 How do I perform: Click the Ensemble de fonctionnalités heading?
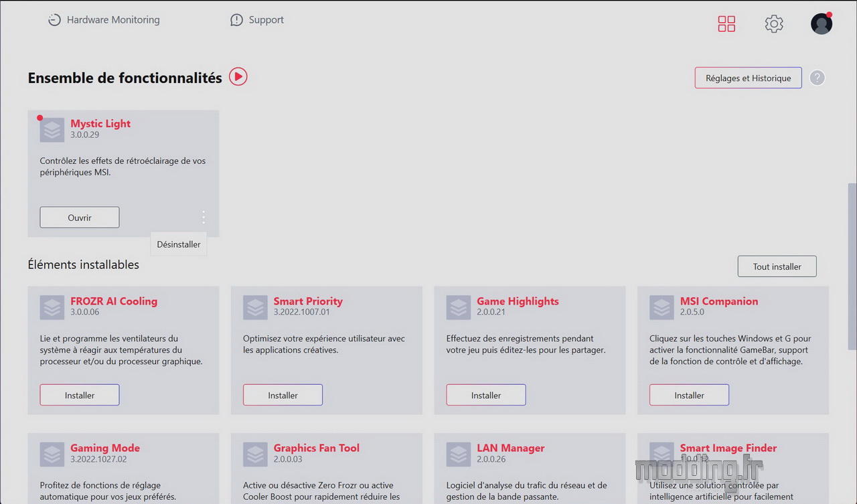tap(125, 78)
